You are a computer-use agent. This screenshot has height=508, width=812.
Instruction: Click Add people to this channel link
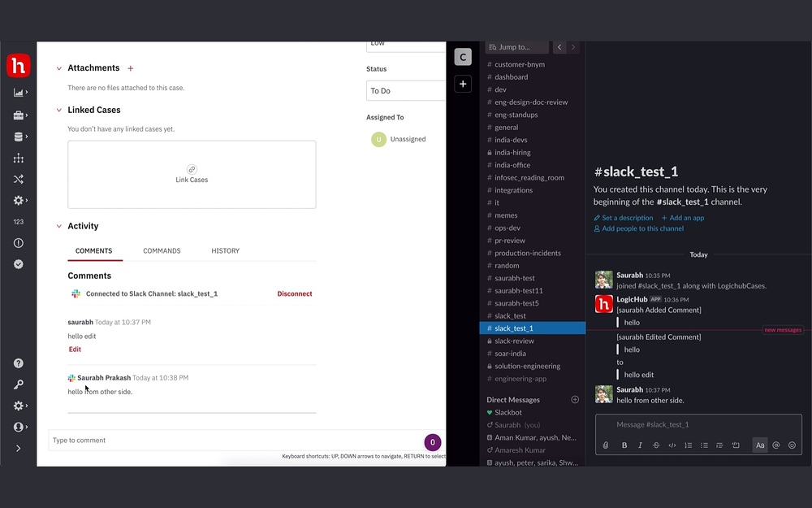[638, 228]
